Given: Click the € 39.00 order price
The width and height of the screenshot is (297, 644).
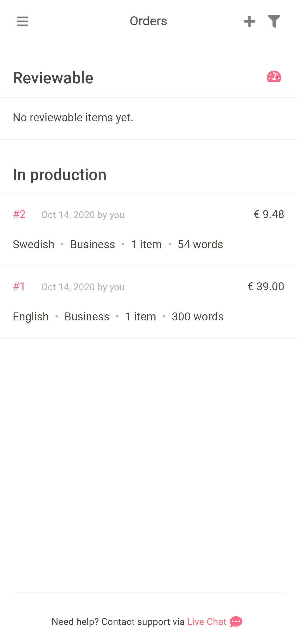Looking at the screenshot, I should pos(266,287).
